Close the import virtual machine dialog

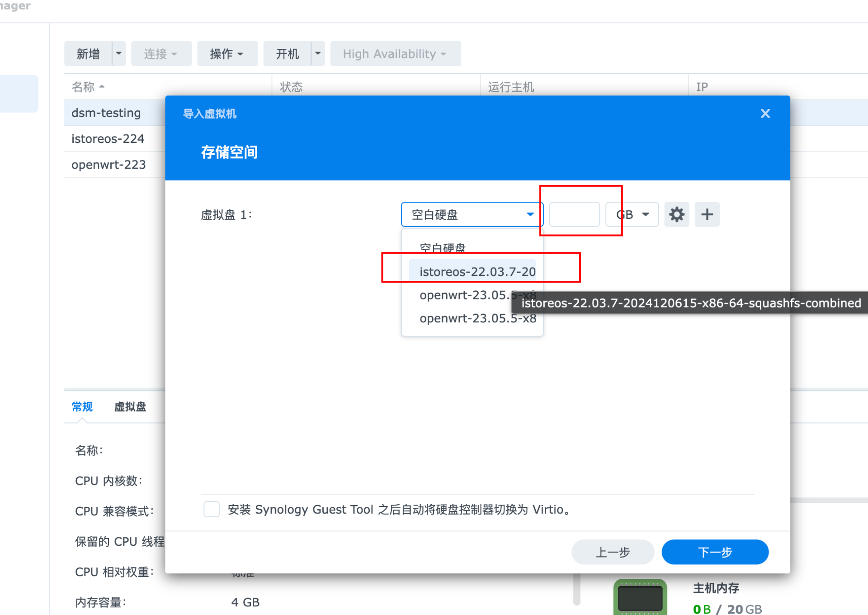[x=765, y=114]
